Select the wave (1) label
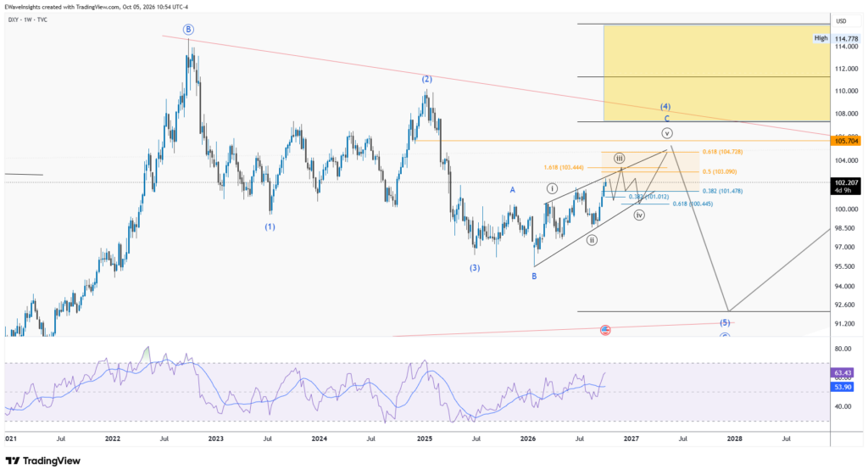This screenshot has width=868, height=475. point(270,226)
